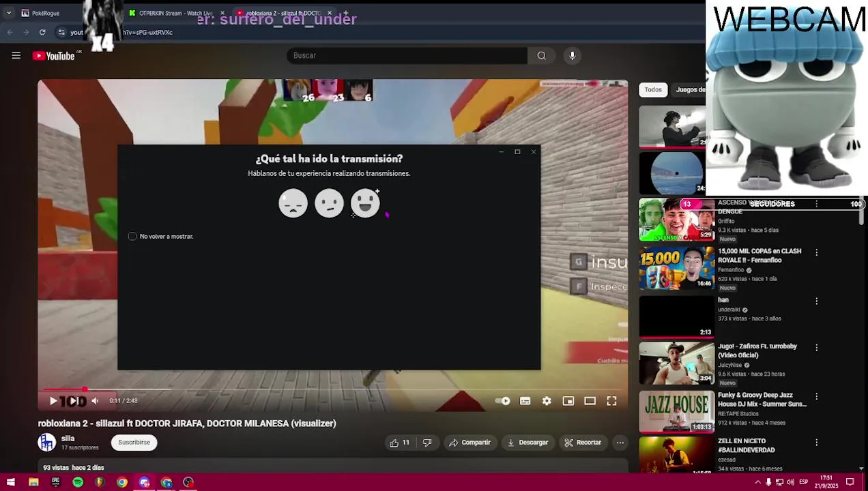Seek along the red video progress bar
This screenshot has width=868, height=491.
click(x=332, y=389)
